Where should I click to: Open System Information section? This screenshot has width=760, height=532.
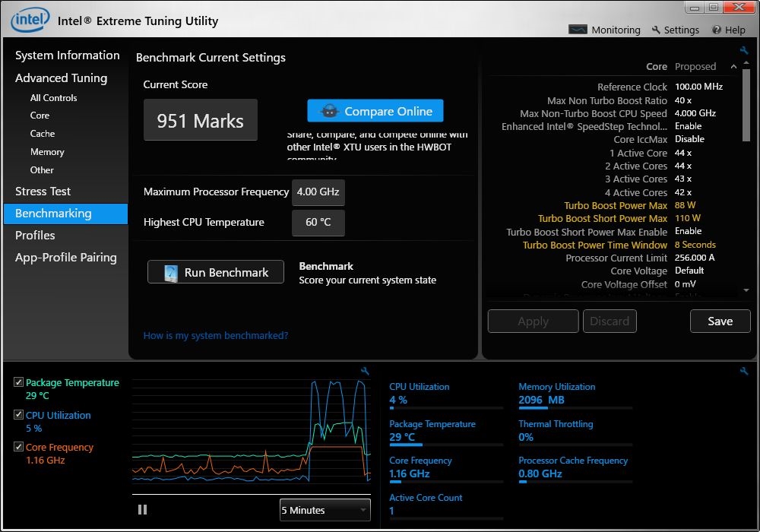[x=68, y=55]
